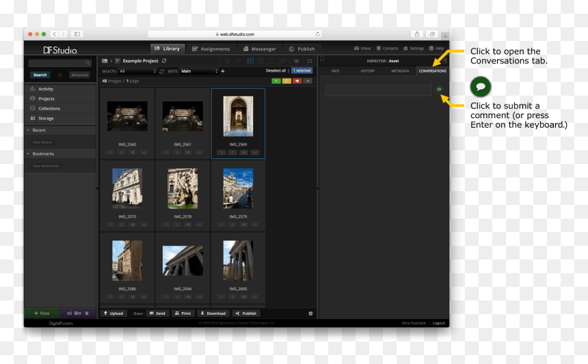Screen dimensions: 588x364
Task: Click the Upload button
Action: click(x=113, y=313)
